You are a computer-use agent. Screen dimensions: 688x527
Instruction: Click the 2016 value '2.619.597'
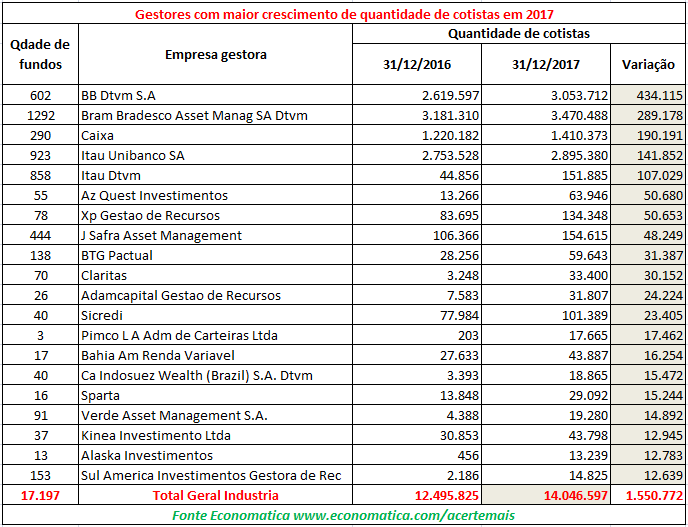[417, 95]
